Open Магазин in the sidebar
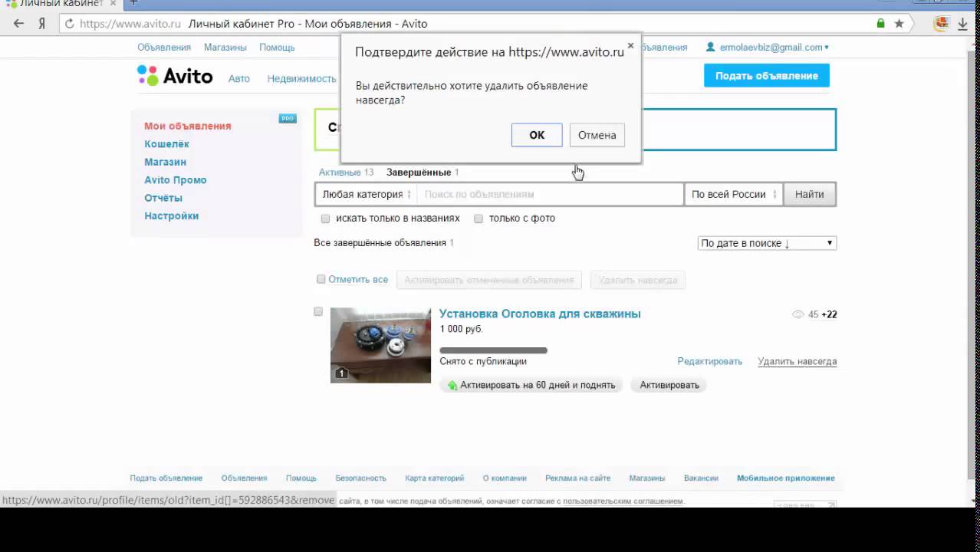This screenshot has height=552, width=980. click(166, 162)
